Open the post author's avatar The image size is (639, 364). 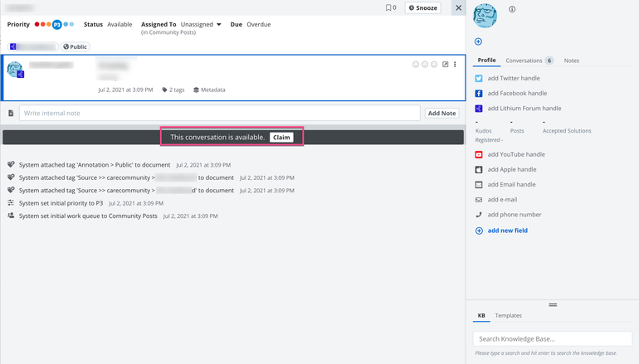click(15, 69)
